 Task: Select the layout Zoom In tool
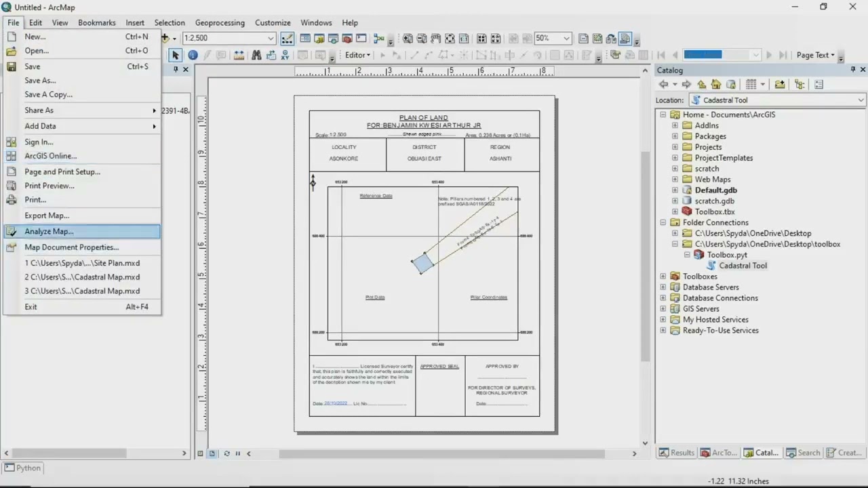pyautogui.click(x=408, y=39)
